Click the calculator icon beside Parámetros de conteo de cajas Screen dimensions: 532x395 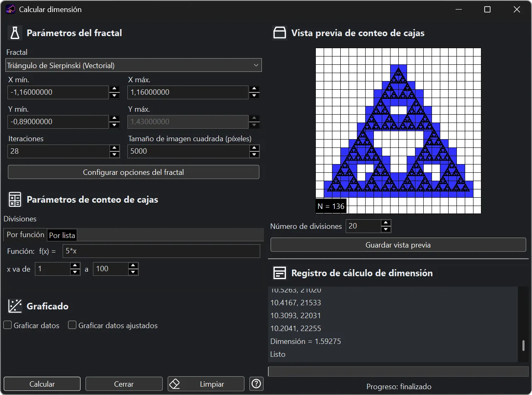click(15, 199)
